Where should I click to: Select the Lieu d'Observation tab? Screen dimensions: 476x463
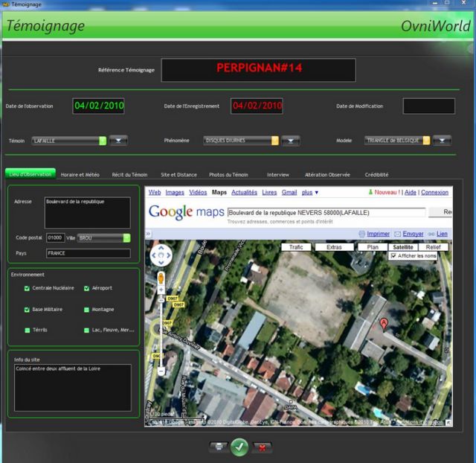pyautogui.click(x=30, y=174)
